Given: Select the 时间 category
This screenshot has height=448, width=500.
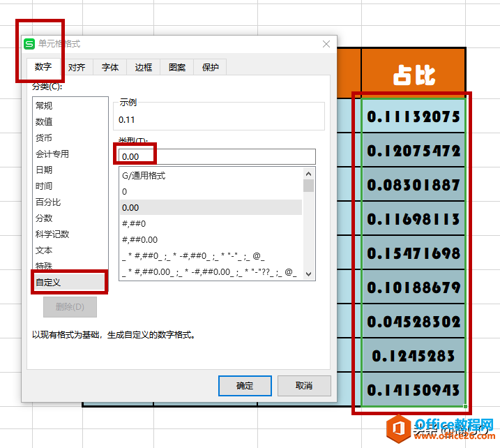Looking at the screenshot, I should (x=70, y=186).
